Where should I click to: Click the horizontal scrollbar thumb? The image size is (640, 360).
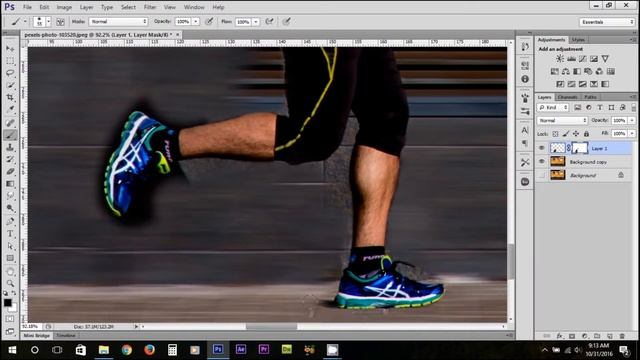click(x=271, y=327)
